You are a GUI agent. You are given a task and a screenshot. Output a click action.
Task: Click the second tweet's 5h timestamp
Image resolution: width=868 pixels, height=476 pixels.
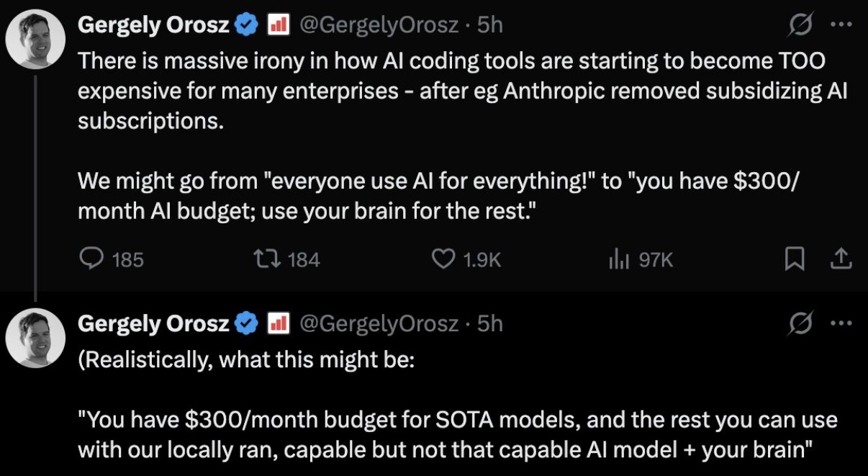489,325
